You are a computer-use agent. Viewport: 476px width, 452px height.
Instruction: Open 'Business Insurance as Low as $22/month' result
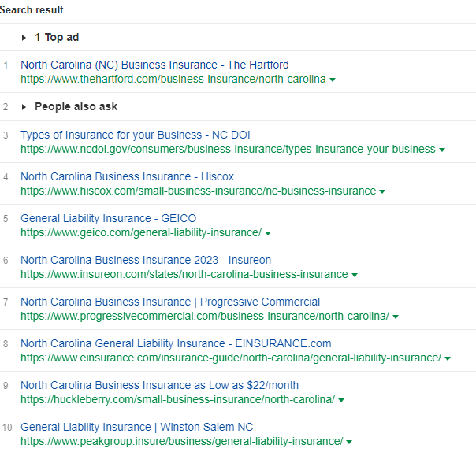[x=159, y=385]
